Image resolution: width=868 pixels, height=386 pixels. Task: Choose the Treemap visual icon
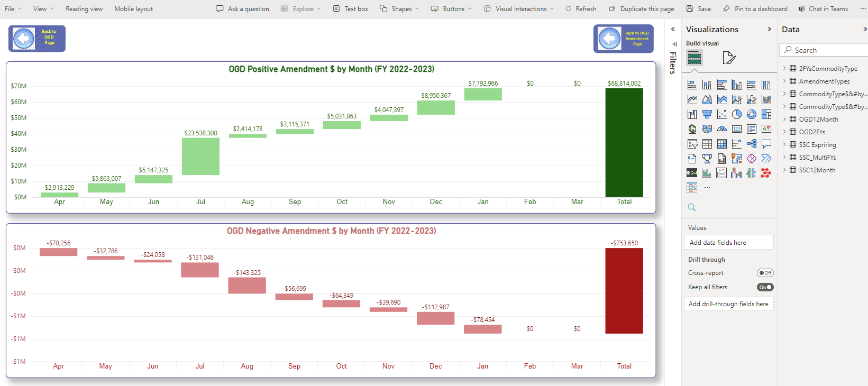point(766,114)
